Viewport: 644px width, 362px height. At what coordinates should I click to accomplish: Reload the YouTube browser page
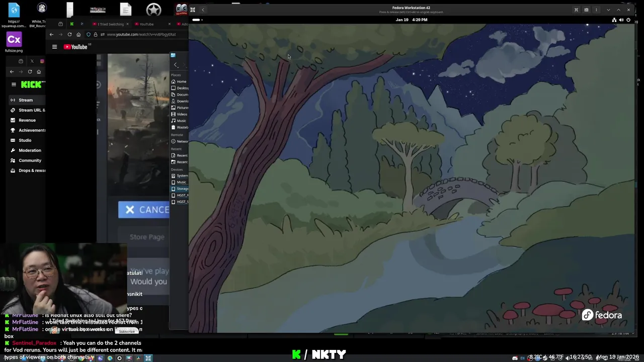(x=69, y=34)
